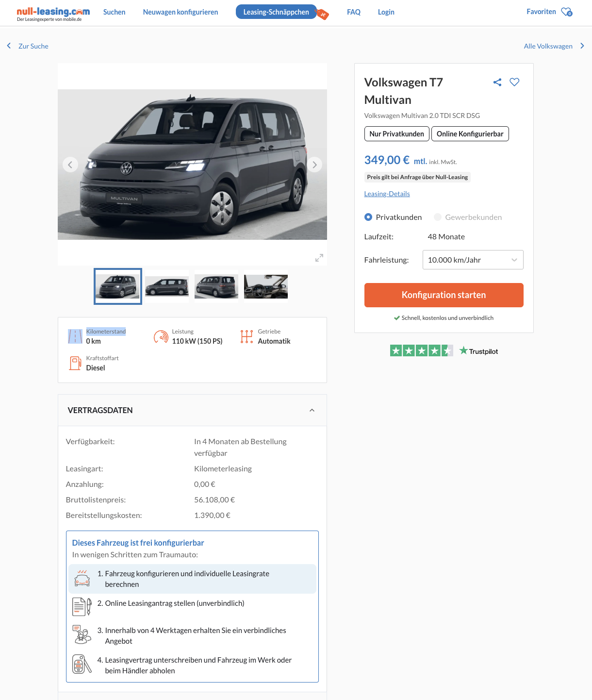The width and height of the screenshot is (592, 700).
Task: Add Volkswagen T7 Multivan to favorites with the heart
Action: 514,82
